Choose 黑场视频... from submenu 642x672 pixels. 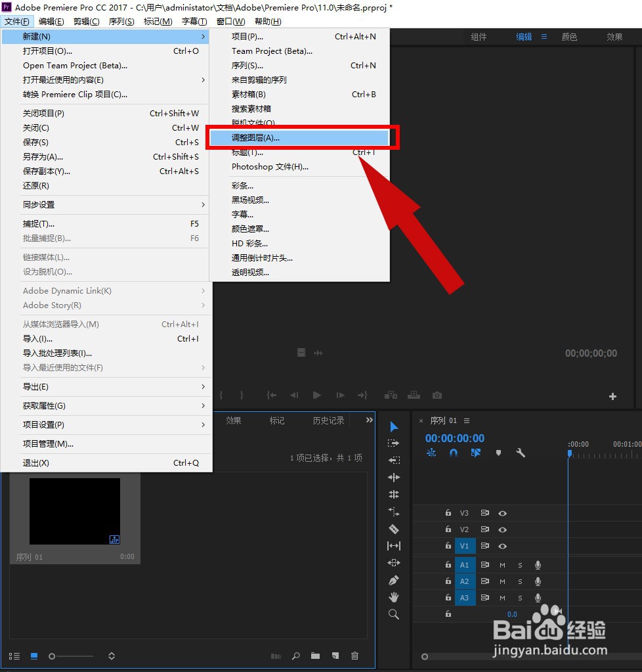tap(299, 200)
